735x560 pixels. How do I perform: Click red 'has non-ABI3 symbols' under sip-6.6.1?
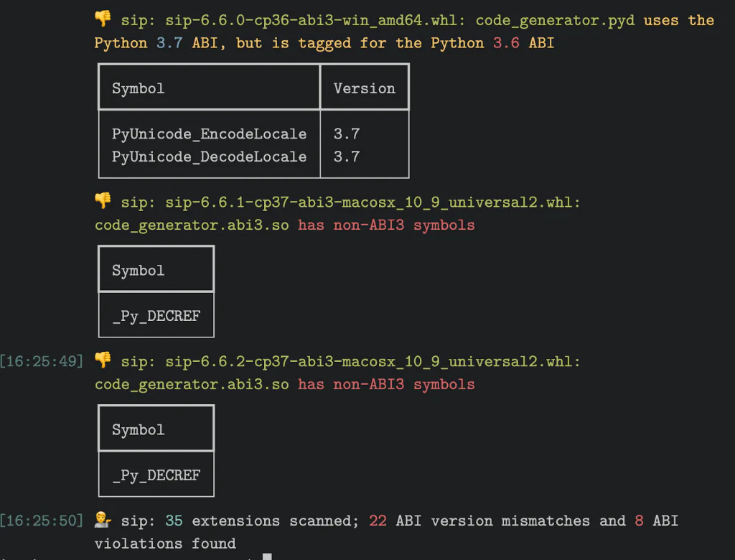point(386,225)
